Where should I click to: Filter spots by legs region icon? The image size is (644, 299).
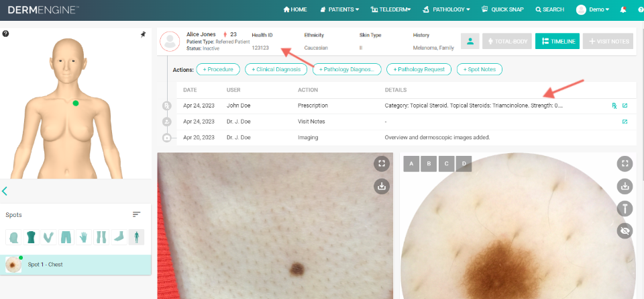click(x=101, y=237)
